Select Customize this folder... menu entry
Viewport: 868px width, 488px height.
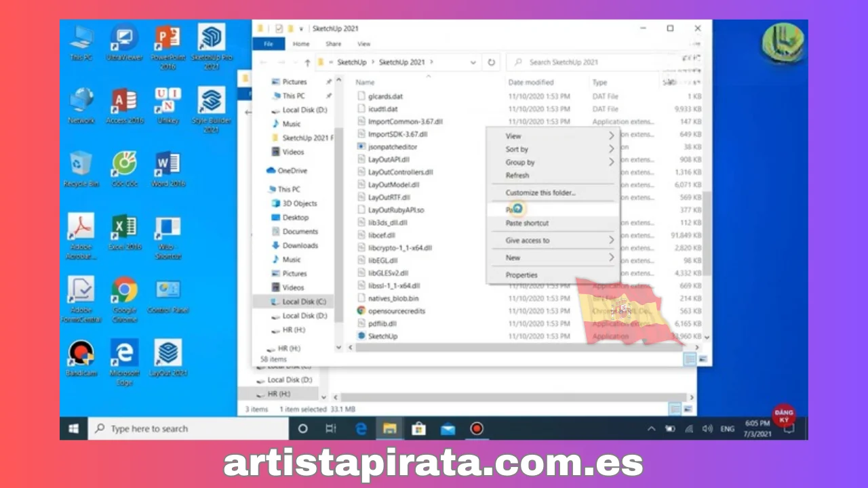point(553,192)
